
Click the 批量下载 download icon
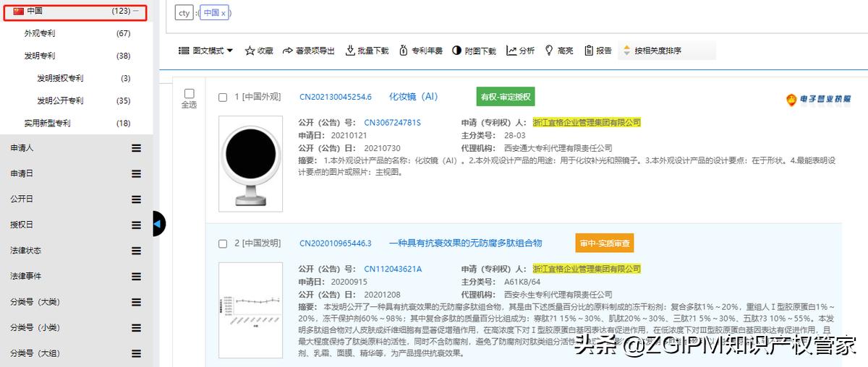coord(350,51)
